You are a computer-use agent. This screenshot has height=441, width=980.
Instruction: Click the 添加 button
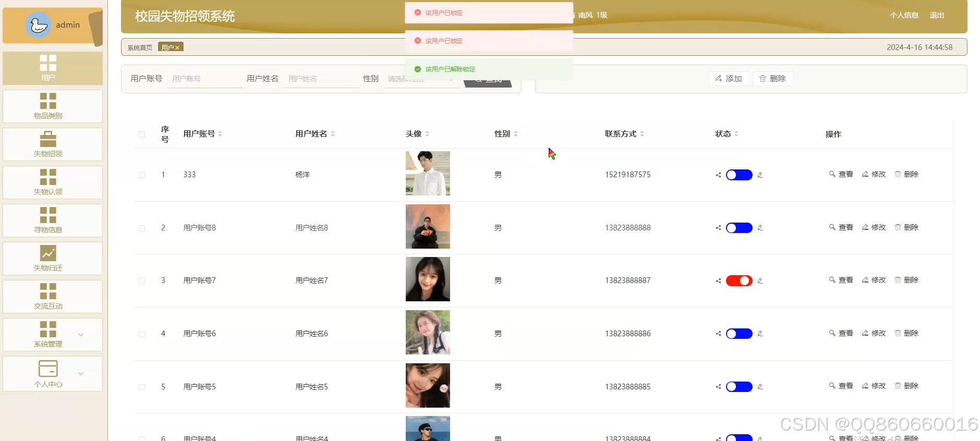tap(729, 79)
